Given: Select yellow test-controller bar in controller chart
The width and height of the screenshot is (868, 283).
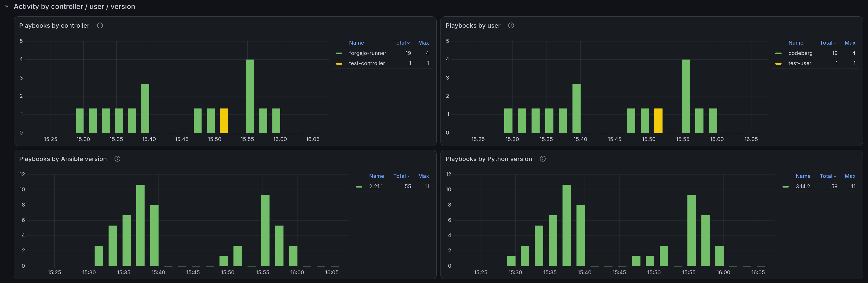Looking at the screenshot, I should tap(224, 121).
